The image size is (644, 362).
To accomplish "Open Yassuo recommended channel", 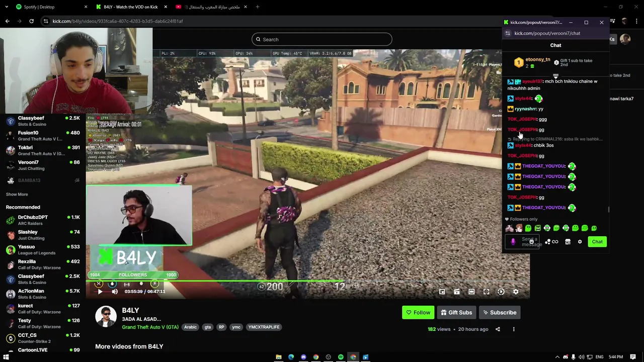I will 42,250.
